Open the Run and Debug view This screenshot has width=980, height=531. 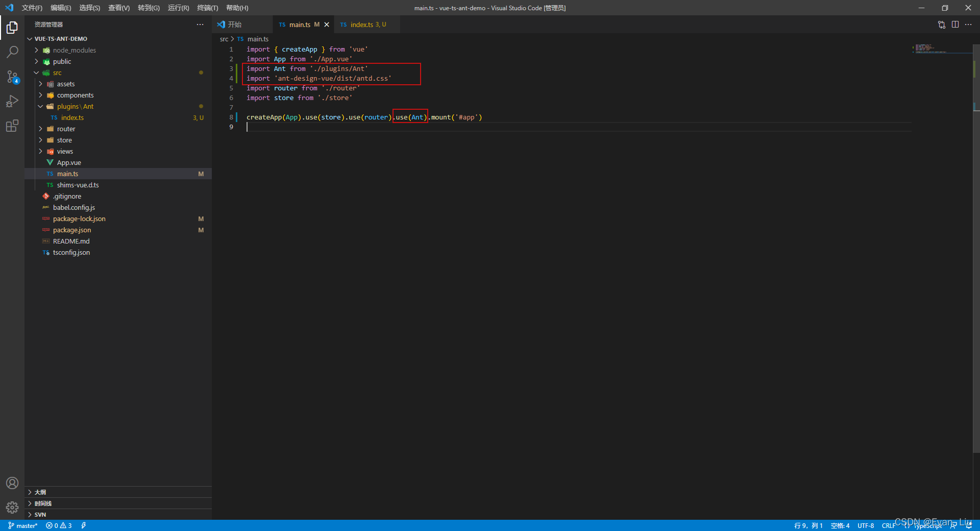click(x=12, y=101)
